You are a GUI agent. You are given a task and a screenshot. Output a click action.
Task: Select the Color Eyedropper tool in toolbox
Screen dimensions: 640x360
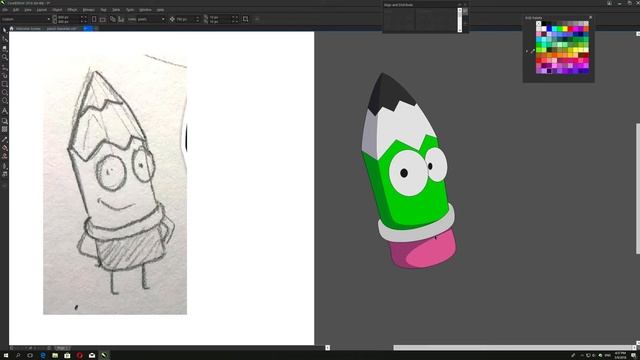click(x=4, y=139)
